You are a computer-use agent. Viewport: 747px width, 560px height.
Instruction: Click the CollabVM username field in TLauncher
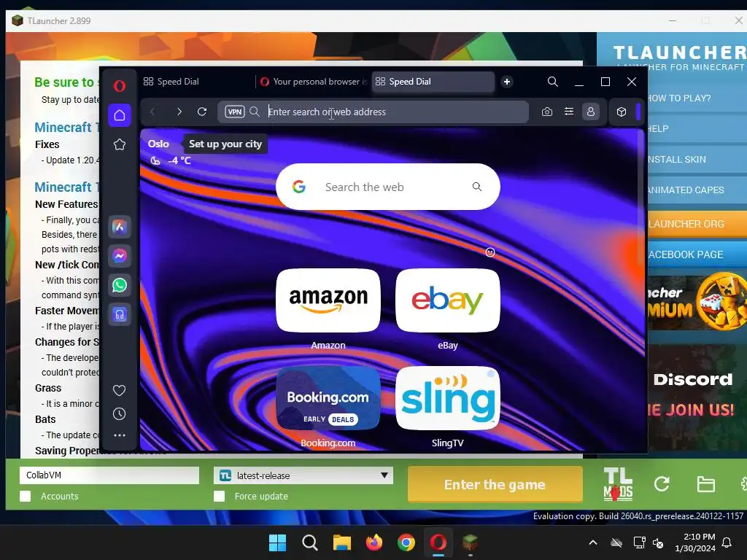coord(109,475)
